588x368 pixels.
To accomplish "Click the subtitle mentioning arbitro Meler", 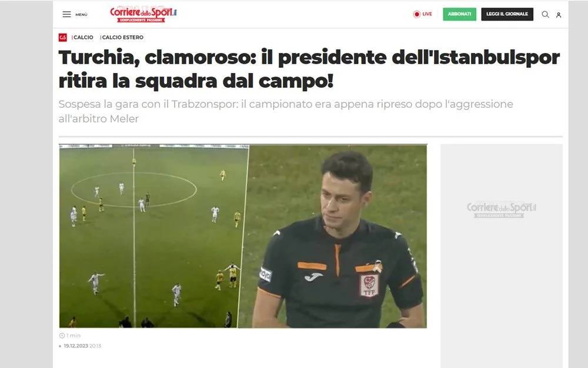I will click(286, 111).
